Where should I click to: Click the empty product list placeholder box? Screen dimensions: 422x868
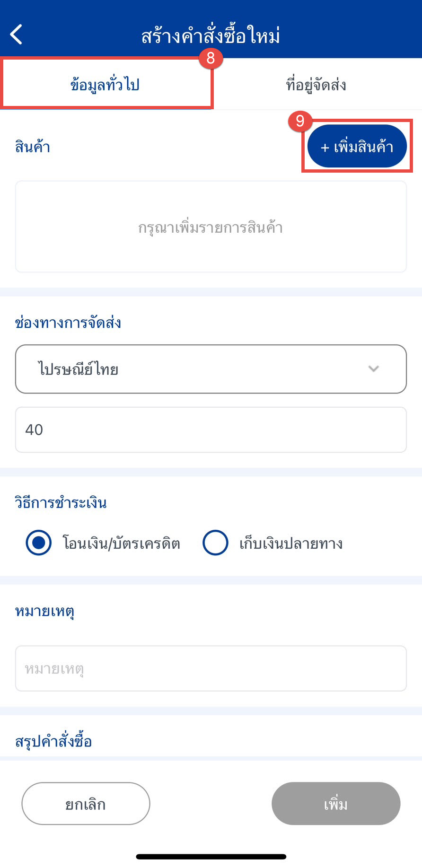click(211, 227)
